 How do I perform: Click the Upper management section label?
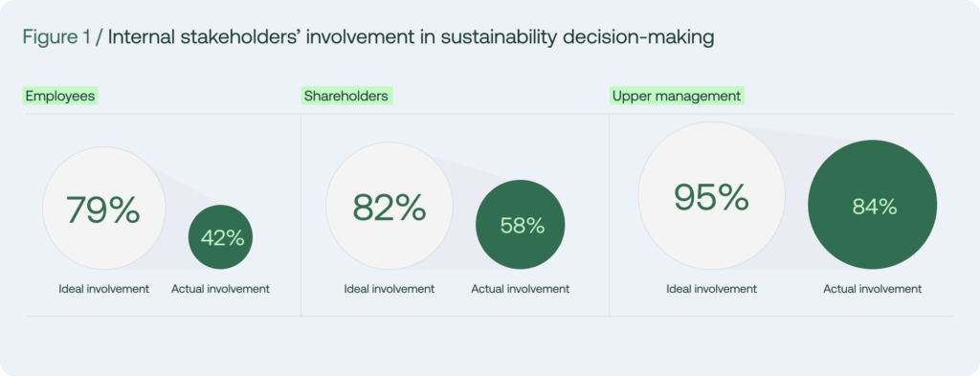coord(677,97)
